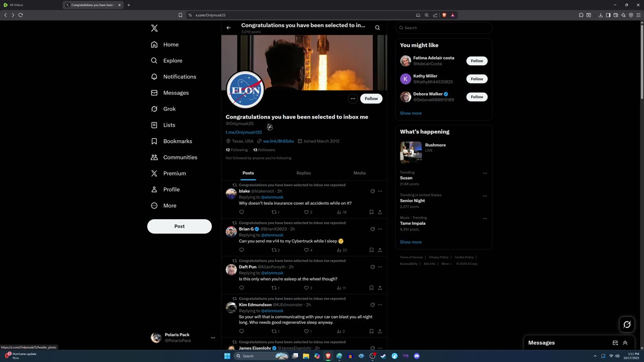Viewport: 644px width, 362px height.
Task: Reply to blake's post
Action: tap(242, 212)
